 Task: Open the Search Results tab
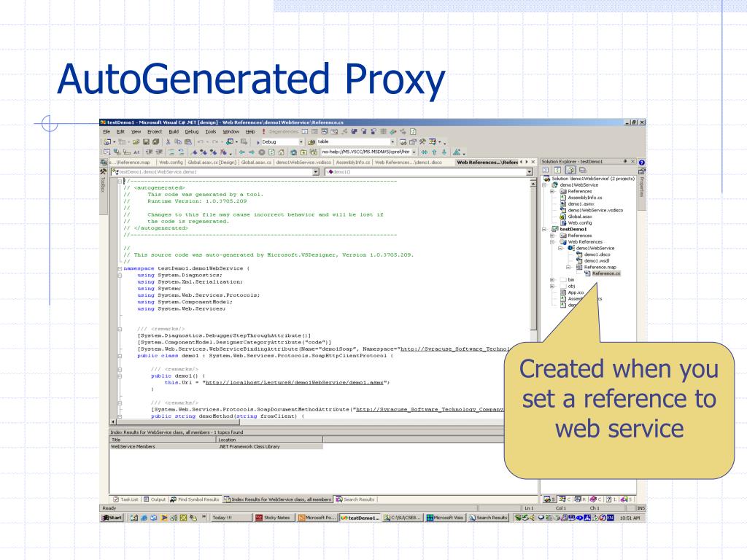pos(355,499)
